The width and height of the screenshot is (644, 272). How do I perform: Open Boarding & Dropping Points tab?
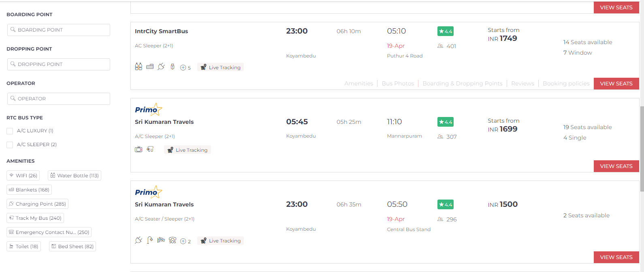[462, 83]
